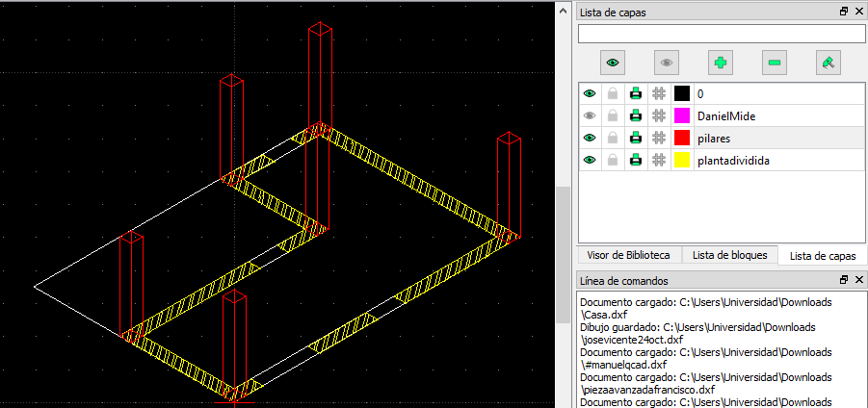Add a new layer with the green plus

(x=721, y=63)
